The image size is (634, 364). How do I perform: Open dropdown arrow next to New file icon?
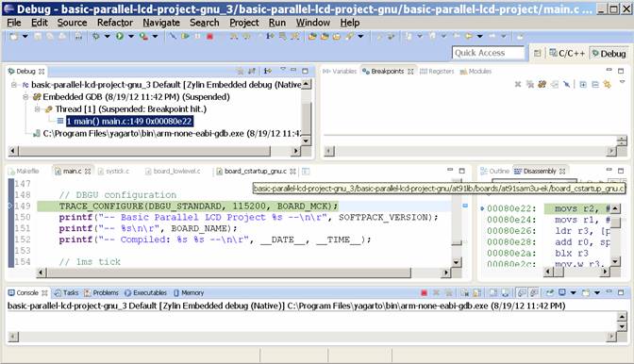coord(25,37)
